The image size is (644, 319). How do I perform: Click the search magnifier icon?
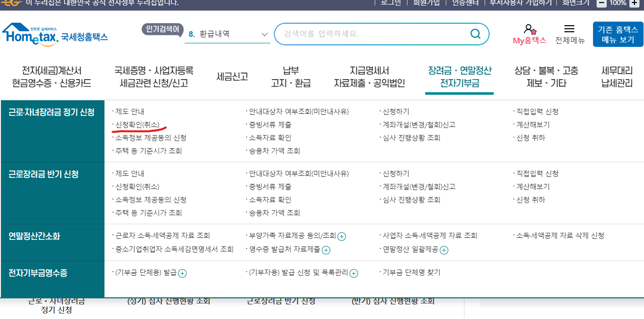(x=475, y=34)
